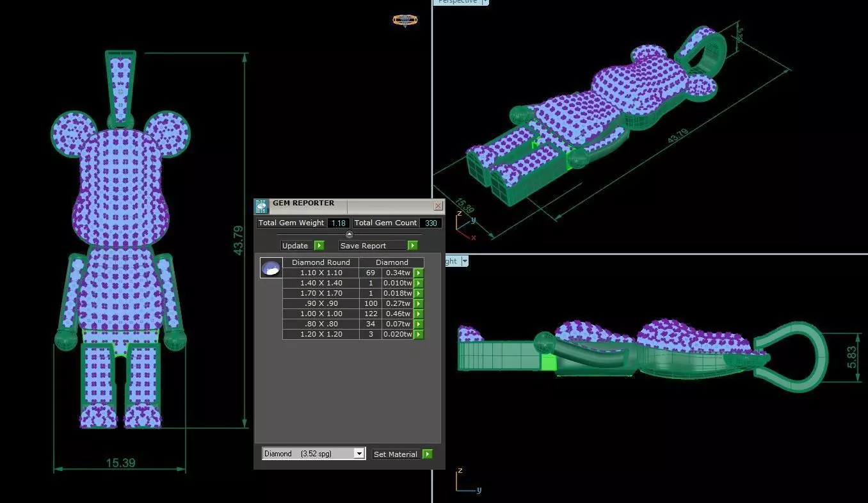Select the .80 X .80 size cell
Screen dimensions: 868x503
321,324
